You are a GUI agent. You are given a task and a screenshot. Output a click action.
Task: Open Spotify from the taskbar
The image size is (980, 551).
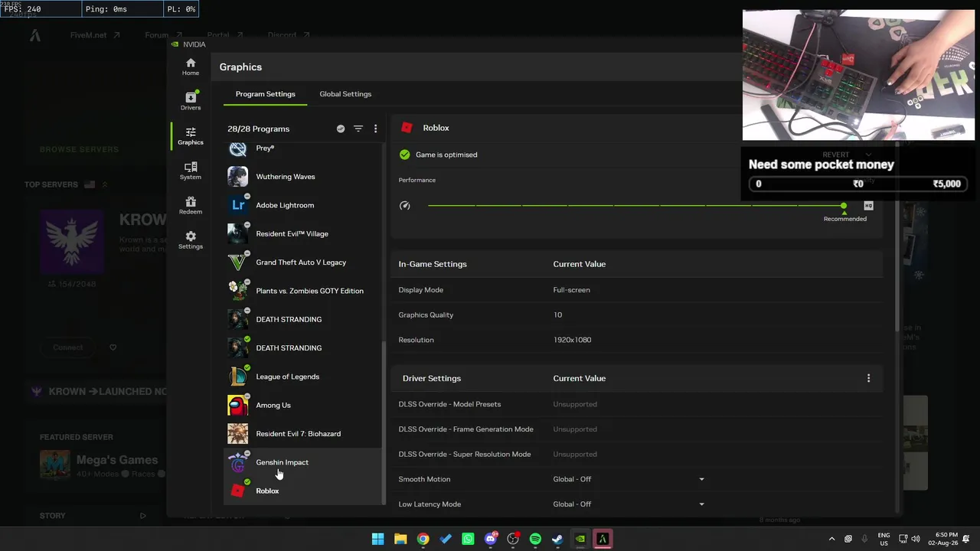pyautogui.click(x=535, y=539)
